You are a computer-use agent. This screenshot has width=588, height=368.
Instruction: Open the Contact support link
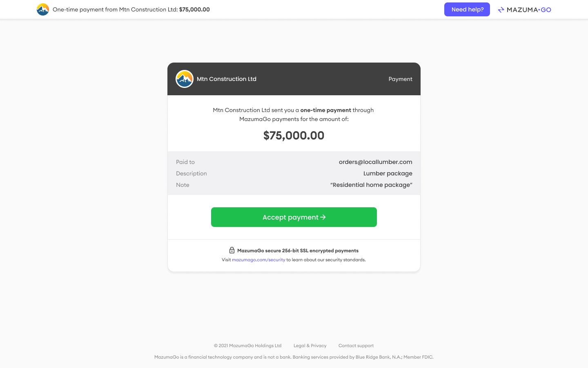356,346
